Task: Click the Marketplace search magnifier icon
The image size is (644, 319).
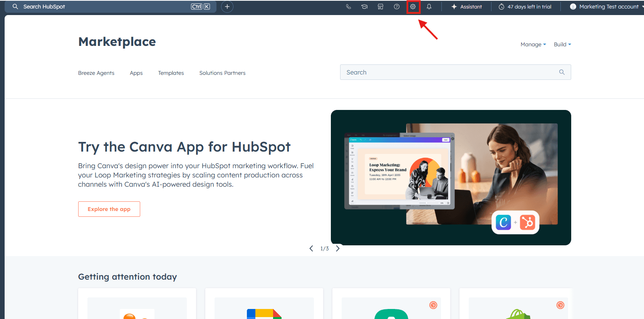Action: pyautogui.click(x=562, y=72)
